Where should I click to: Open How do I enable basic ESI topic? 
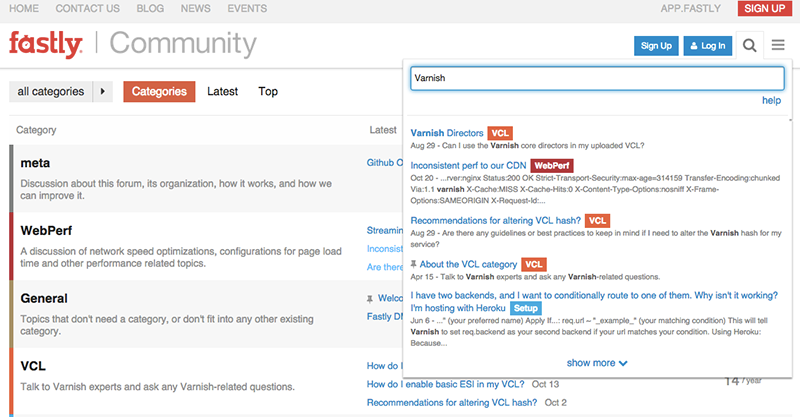[x=445, y=384]
